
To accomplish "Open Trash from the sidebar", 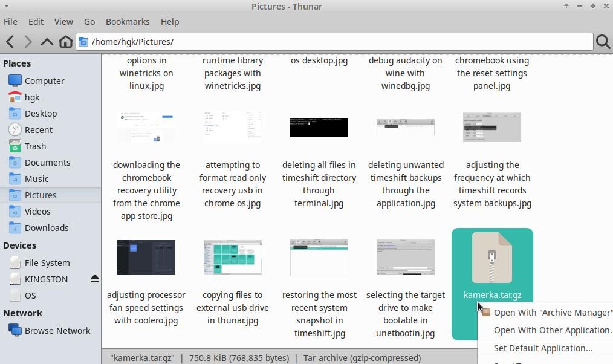I will pos(35,146).
